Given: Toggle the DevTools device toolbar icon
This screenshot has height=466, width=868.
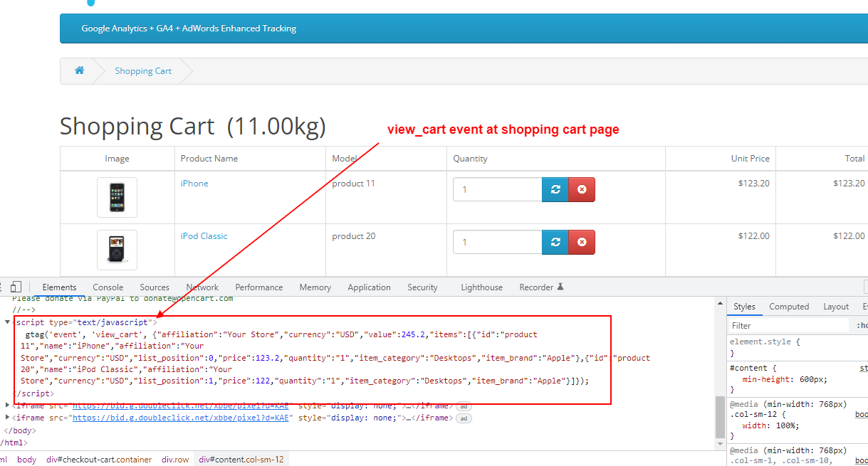Looking at the screenshot, I should click(x=16, y=287).
